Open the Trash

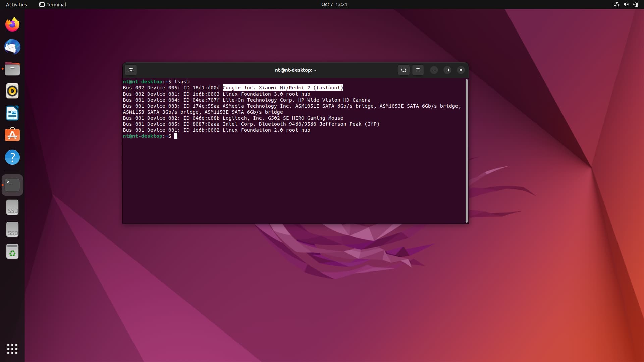click(12, 251)
